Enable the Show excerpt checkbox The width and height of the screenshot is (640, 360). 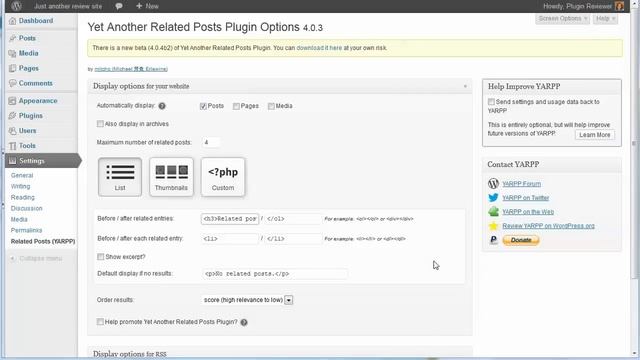pyautogui.click(x=100, y=257)
